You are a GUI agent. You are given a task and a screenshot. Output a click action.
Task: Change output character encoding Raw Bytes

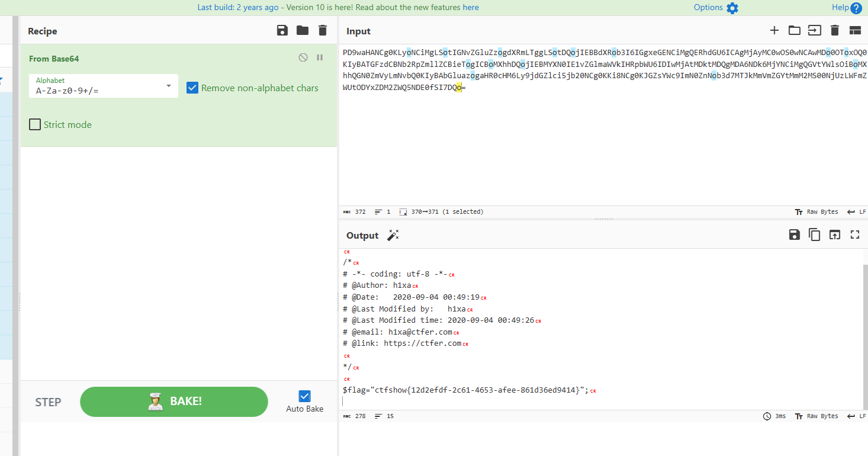click(816, 416)
